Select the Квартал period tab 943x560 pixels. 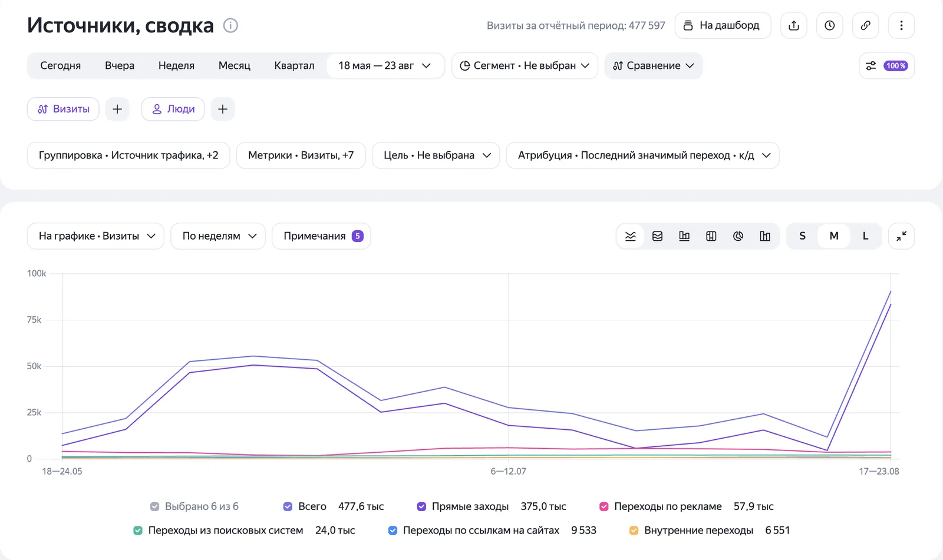[x=294, y=66]
